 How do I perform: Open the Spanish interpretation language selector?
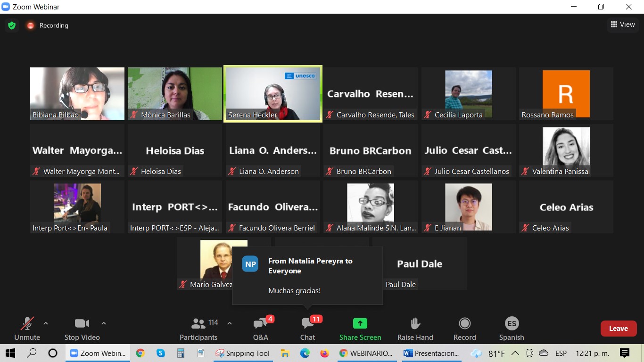[x=512, y=328]
